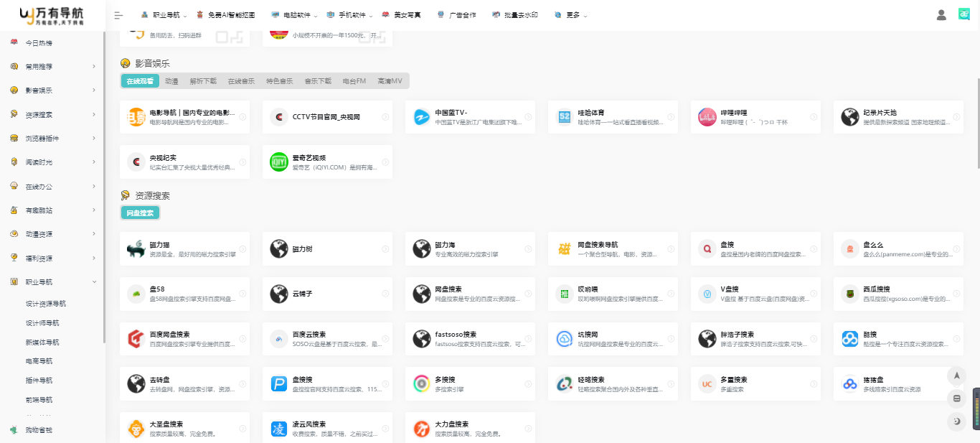Open the 批量去水印 link
The image size is (980, 443).
click(515, 15)
